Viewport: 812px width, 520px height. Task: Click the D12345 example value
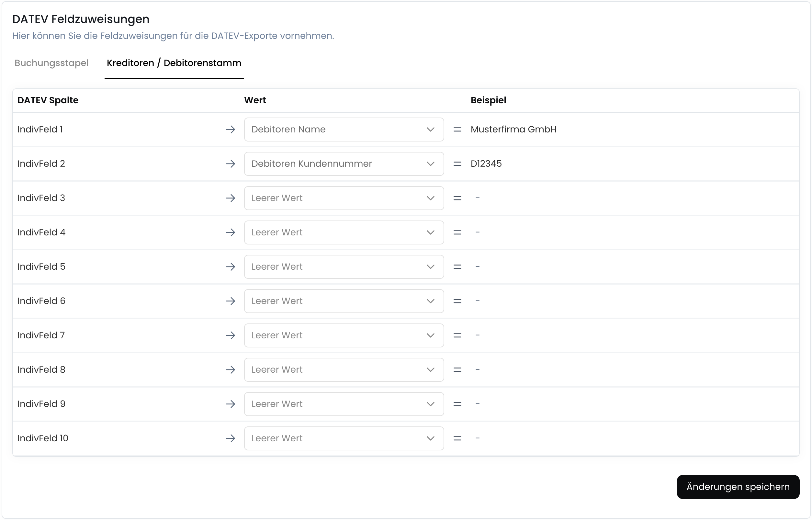(486, 164)
